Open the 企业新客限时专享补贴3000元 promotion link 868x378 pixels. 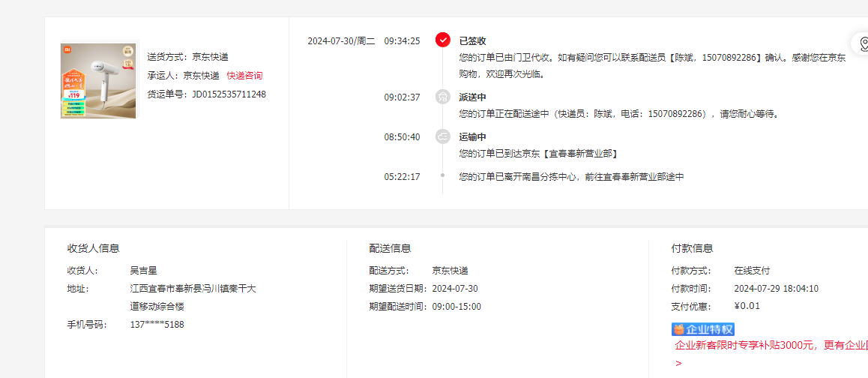coord(771,345)
